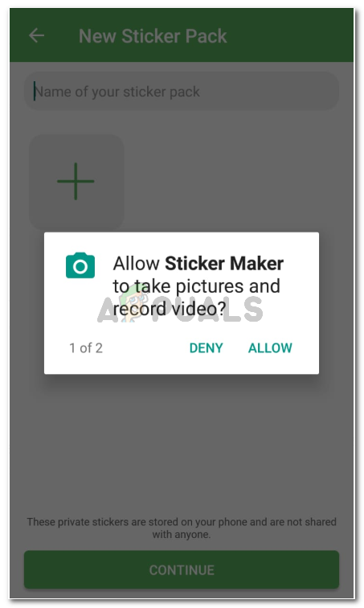The image size is (364, 608).
Task: Go back using the header arrow
Action: (x=36, y=35)
